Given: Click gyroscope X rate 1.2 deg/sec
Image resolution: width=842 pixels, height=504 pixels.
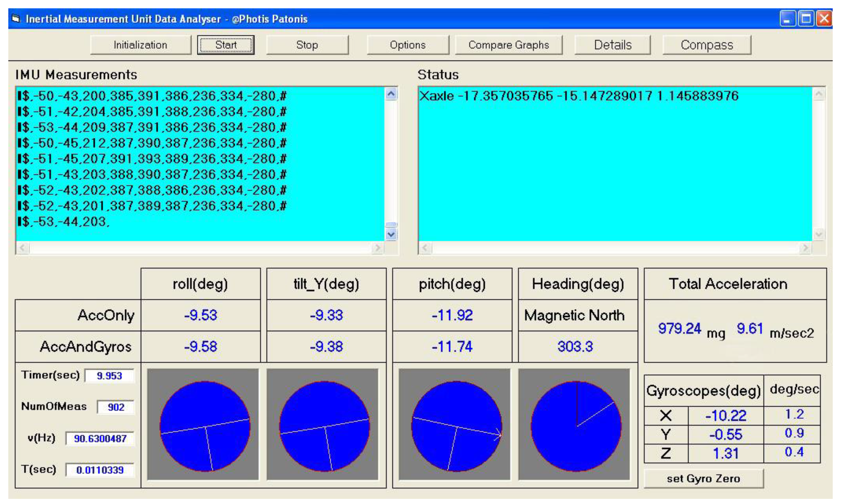Looking at the screenshot, I should 794,414.
